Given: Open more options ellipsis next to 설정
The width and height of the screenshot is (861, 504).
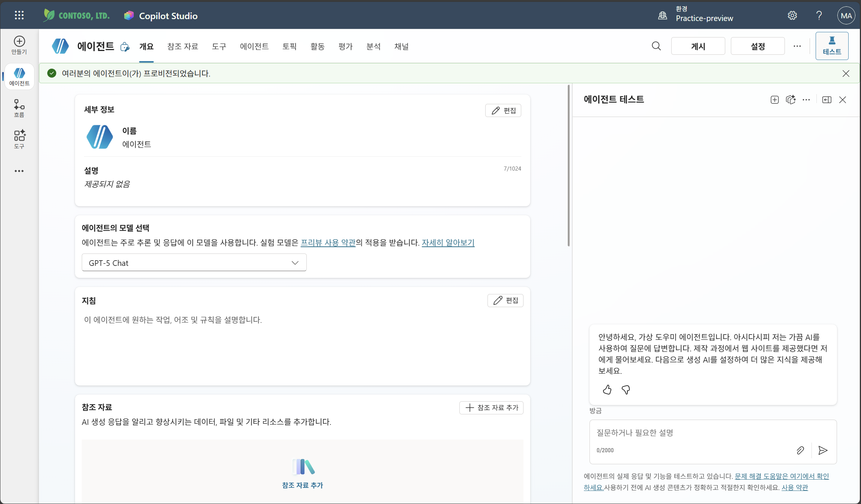Looking at the screenshot, I should pos(797,46).
